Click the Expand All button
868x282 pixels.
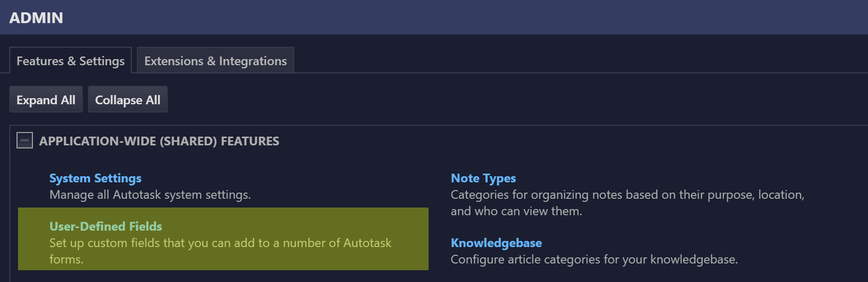46,100
